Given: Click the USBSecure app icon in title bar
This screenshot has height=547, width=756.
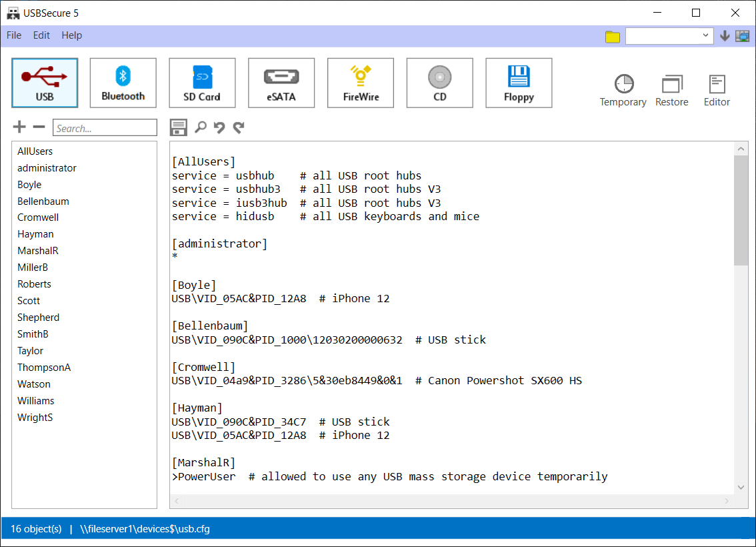Looking at the screenshot, I should (x=13, y=13).
